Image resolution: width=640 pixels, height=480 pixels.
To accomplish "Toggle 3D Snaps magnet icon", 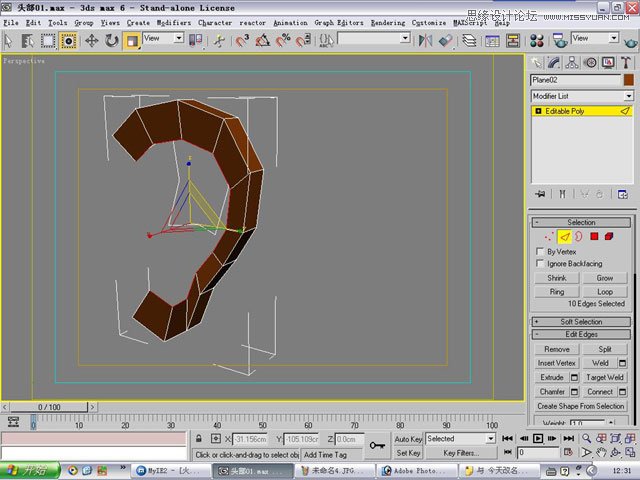I will [242, 41].
